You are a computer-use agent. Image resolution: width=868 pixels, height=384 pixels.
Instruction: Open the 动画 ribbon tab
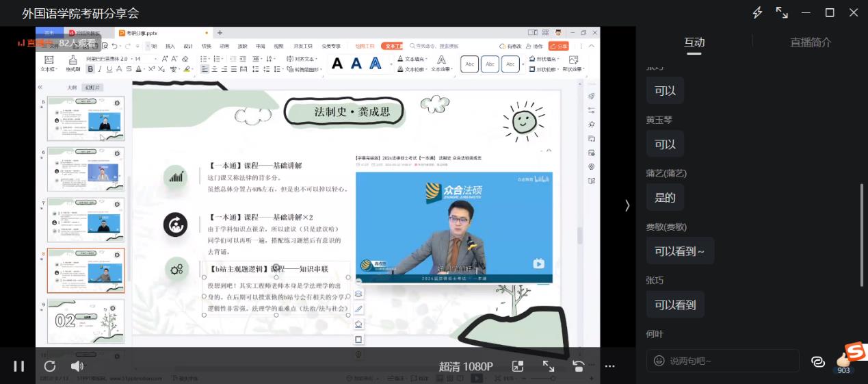pos(224,47)
